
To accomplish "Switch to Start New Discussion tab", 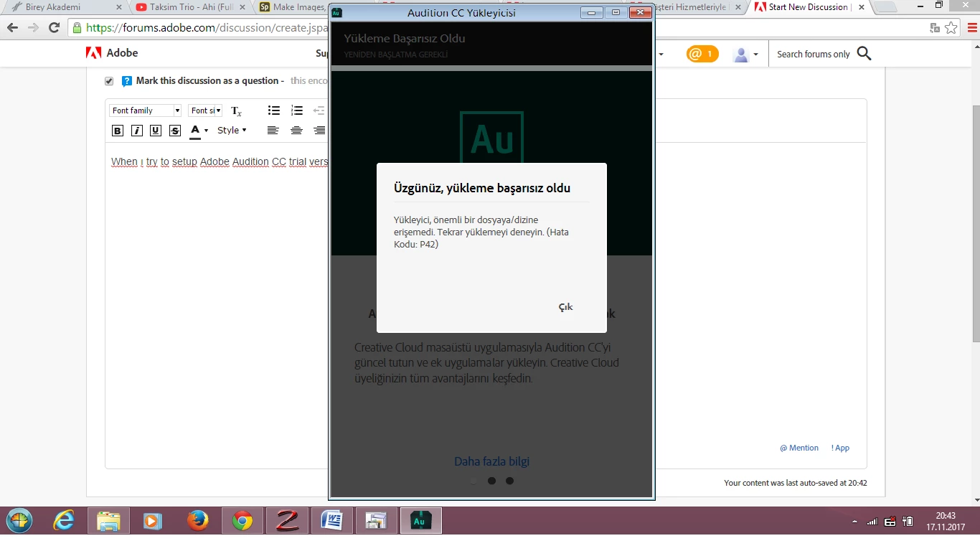I will tap(808, 7).
